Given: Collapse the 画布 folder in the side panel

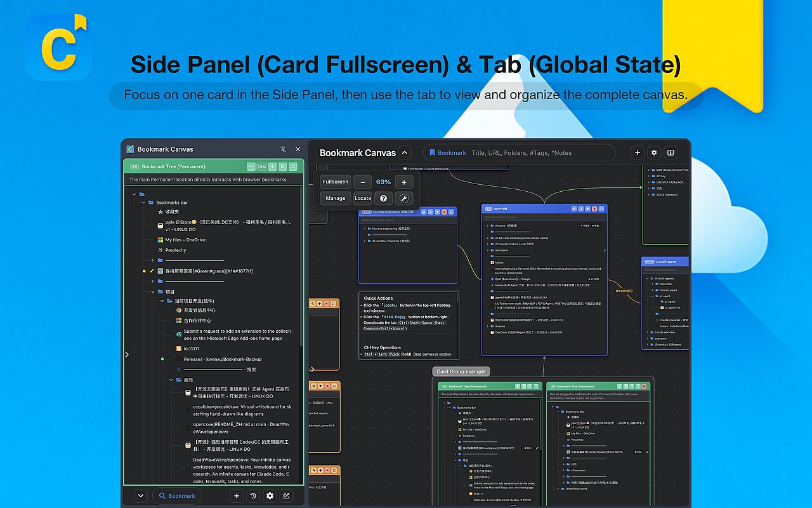Looking at the screenshot, I should tap(171, 380).
